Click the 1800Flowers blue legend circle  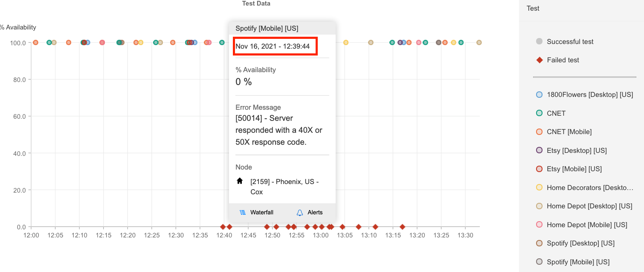539,95
